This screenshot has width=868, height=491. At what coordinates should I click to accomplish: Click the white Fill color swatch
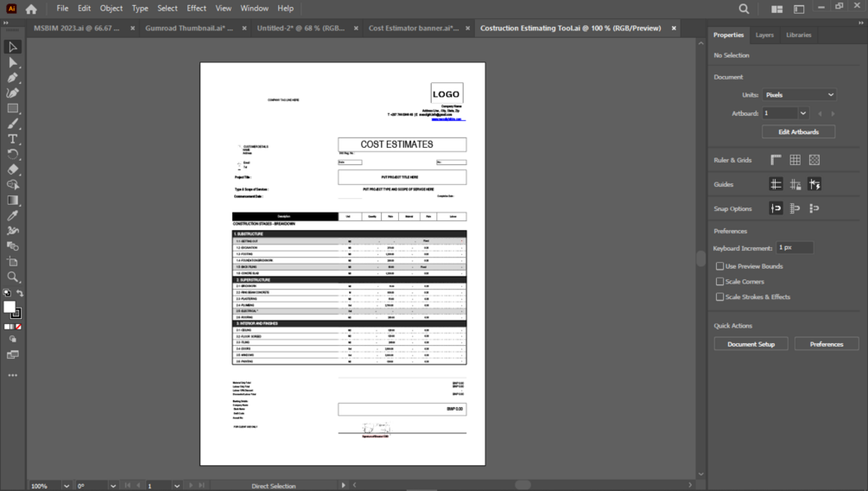coord(10,308)
